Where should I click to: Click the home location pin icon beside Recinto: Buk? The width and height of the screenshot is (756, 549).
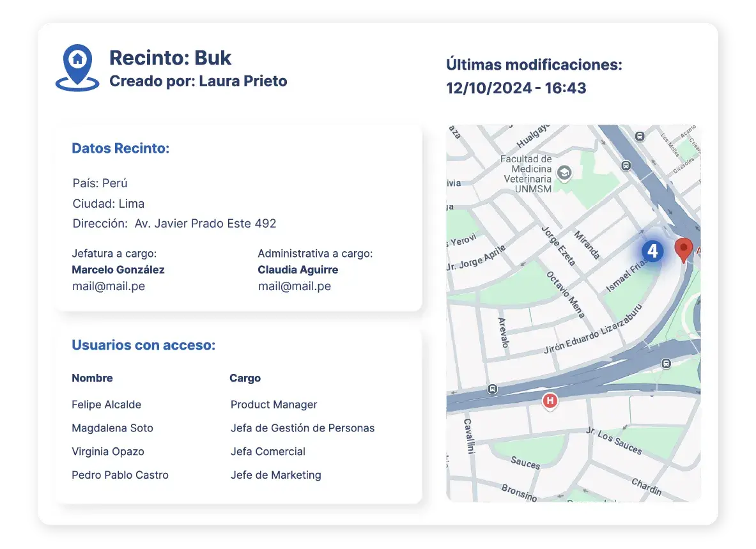pyautogui.click(x=77, y=68)
